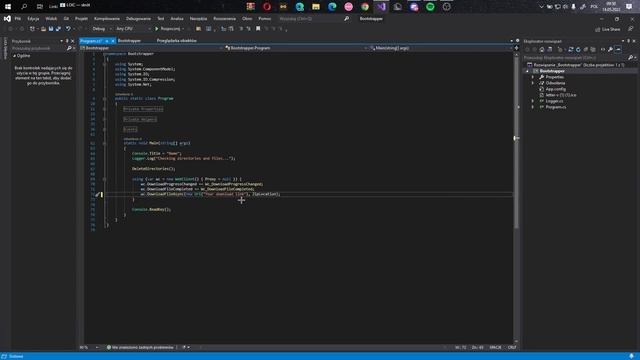640x360 pixels.
Task: Open the Test menu
Action: pos(160,19)
